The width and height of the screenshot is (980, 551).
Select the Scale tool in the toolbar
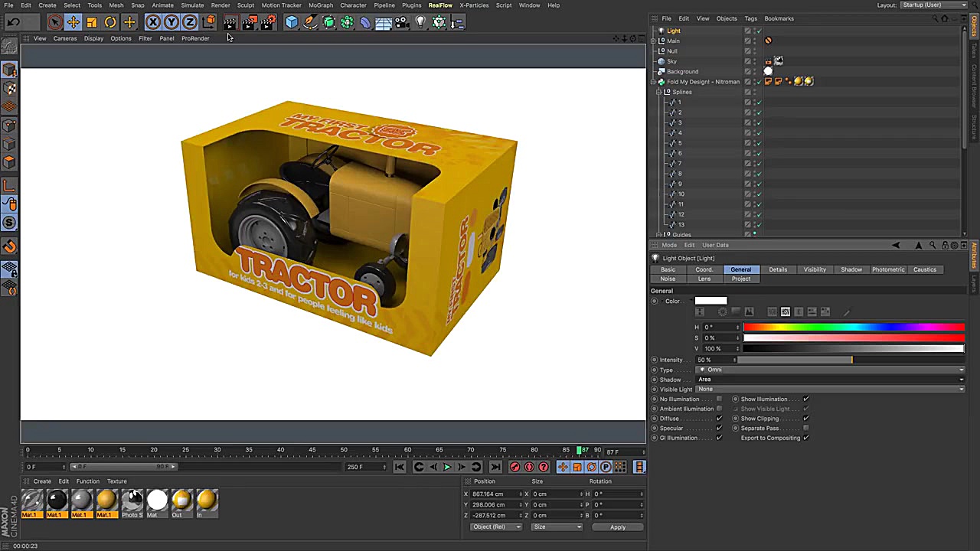tap(91, 21)
